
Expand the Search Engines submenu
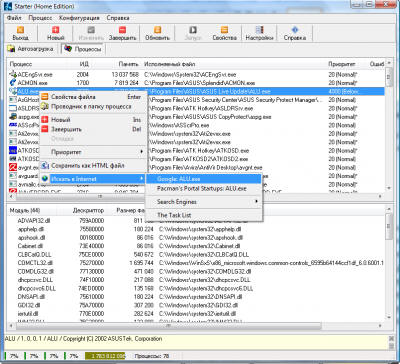[x=204, y=202]
